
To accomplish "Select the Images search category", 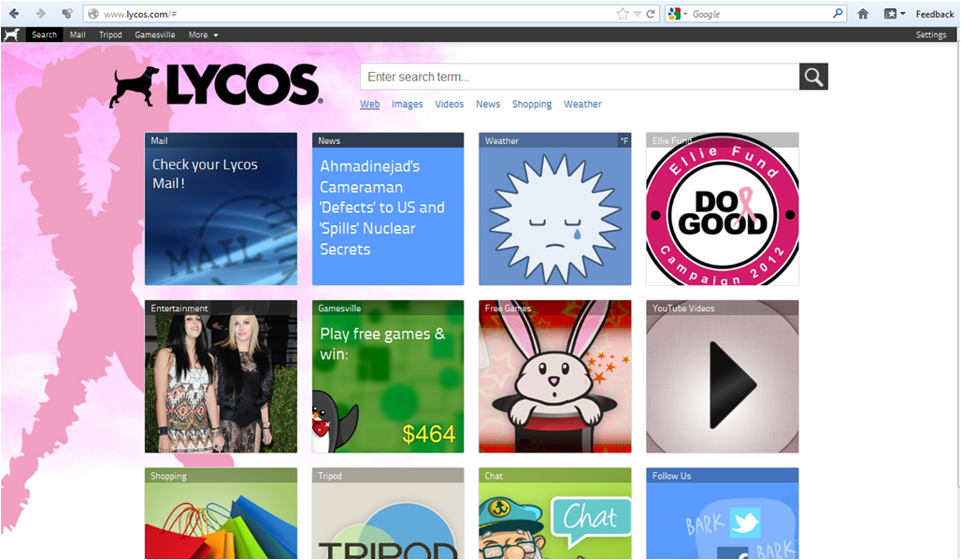I will [x=407, y=104].
